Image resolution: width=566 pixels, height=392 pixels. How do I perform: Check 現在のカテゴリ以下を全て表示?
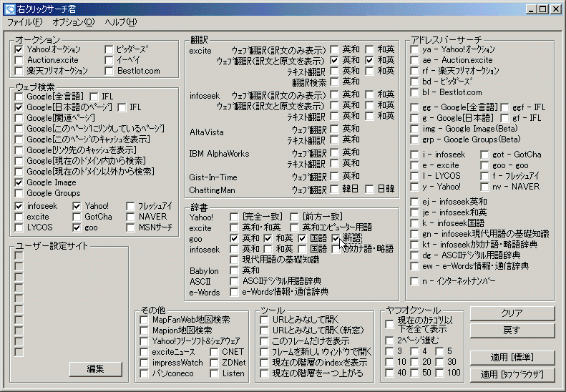pos(389,324)
